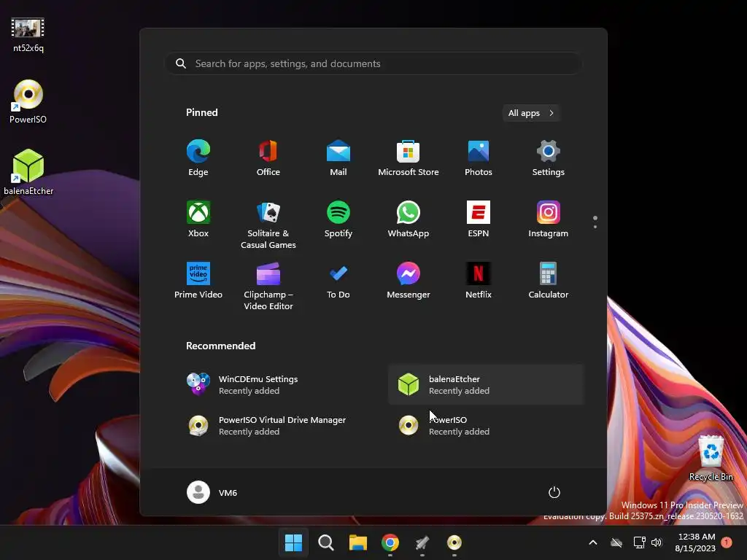Go to next pinned apps page dot
Viewport: 747px width, 560px height.
pyautogui.click(x=595, y=227)
